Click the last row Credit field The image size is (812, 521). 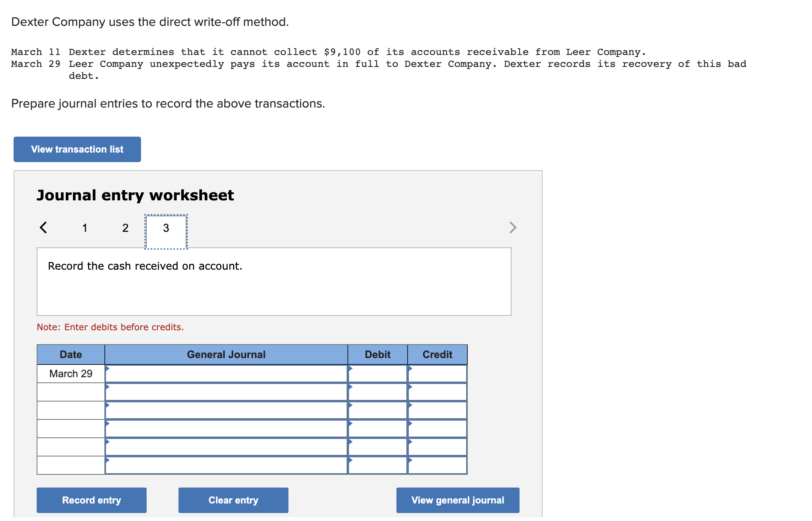click(x=437, y=465)
